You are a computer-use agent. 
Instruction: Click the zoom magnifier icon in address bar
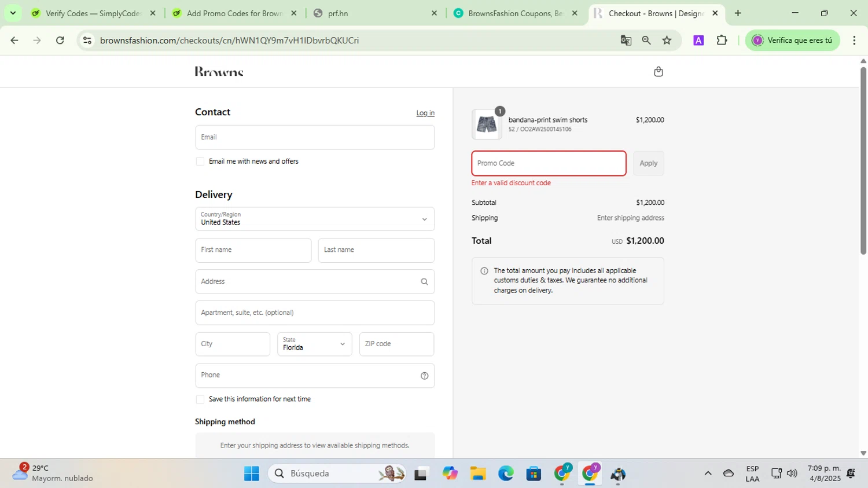pyautogui.click(x=646, y=41)
